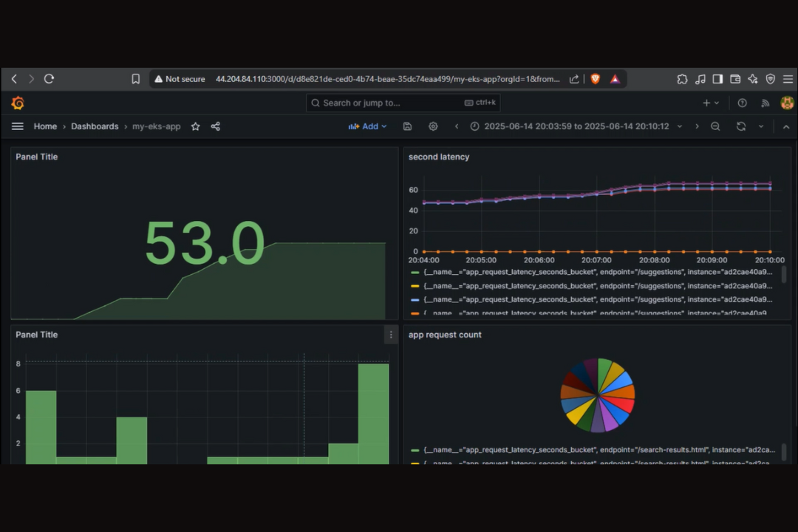Go to the Home breadcrumb
This screenshot has height=532, width=798.
point(45,126)
